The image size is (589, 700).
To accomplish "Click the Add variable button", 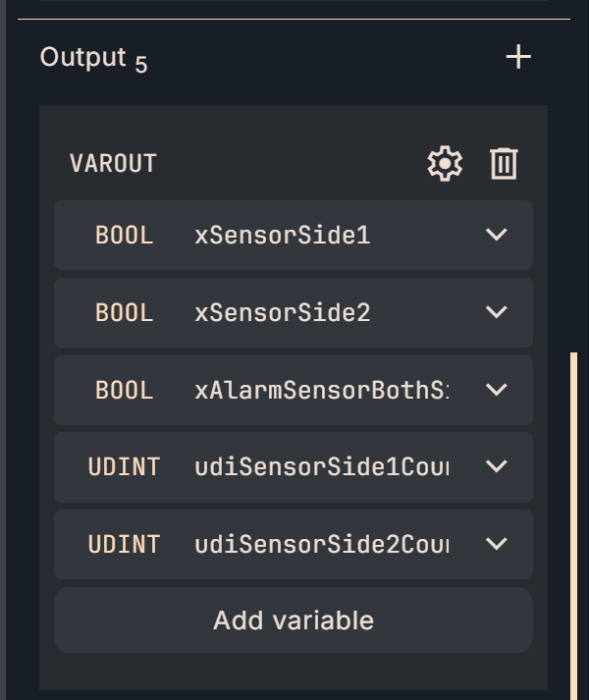I will click(294, 620).
